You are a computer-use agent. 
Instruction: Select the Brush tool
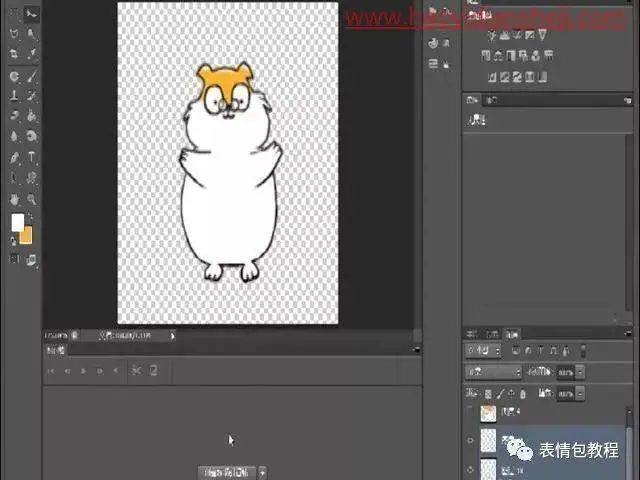[x=31, y=76]
